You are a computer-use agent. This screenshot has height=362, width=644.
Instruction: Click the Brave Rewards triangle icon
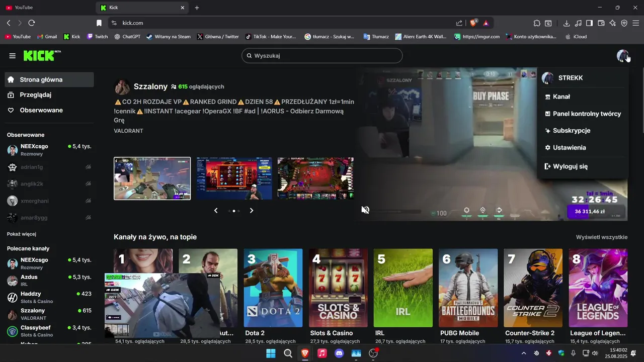(x=486, y=23)
